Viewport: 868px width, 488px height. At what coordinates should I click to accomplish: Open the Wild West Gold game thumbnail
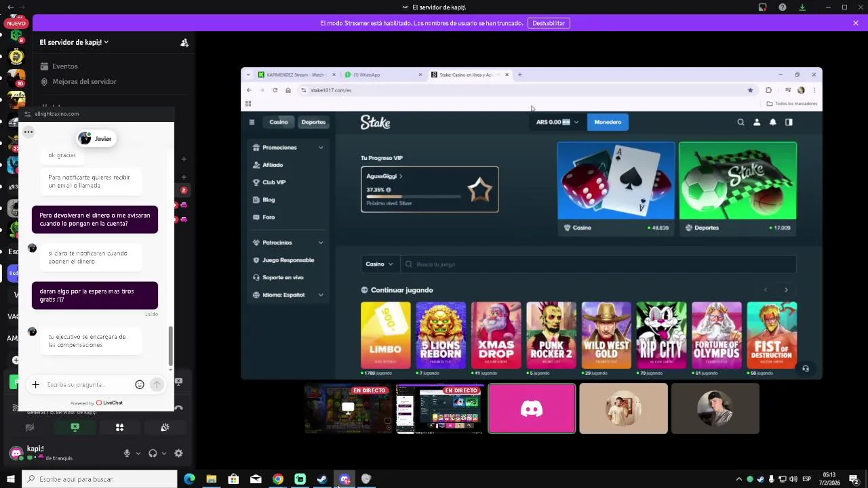click(x=606, y=335)
